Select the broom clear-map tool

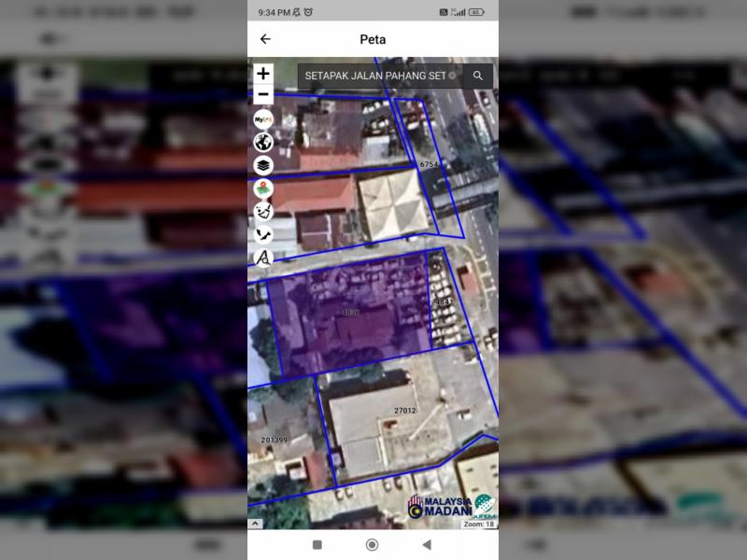[x=263, y=212]
